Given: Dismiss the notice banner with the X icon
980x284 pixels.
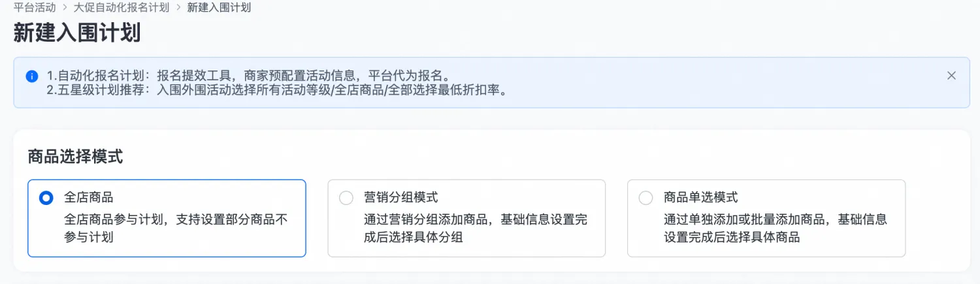Looking at the screenshot, I should (x=951, y=76).
